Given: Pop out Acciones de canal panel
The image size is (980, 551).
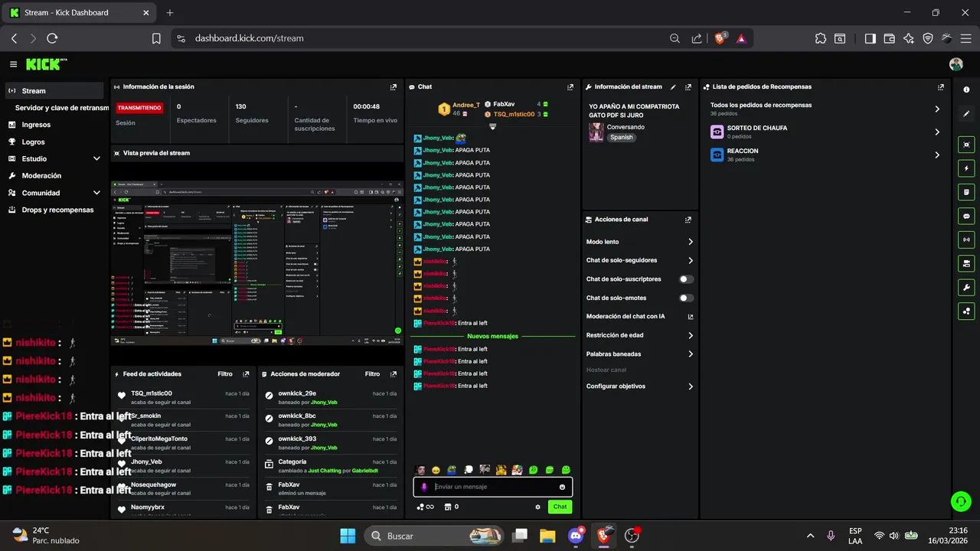Looking at the screenshot, I should [688, 220].
